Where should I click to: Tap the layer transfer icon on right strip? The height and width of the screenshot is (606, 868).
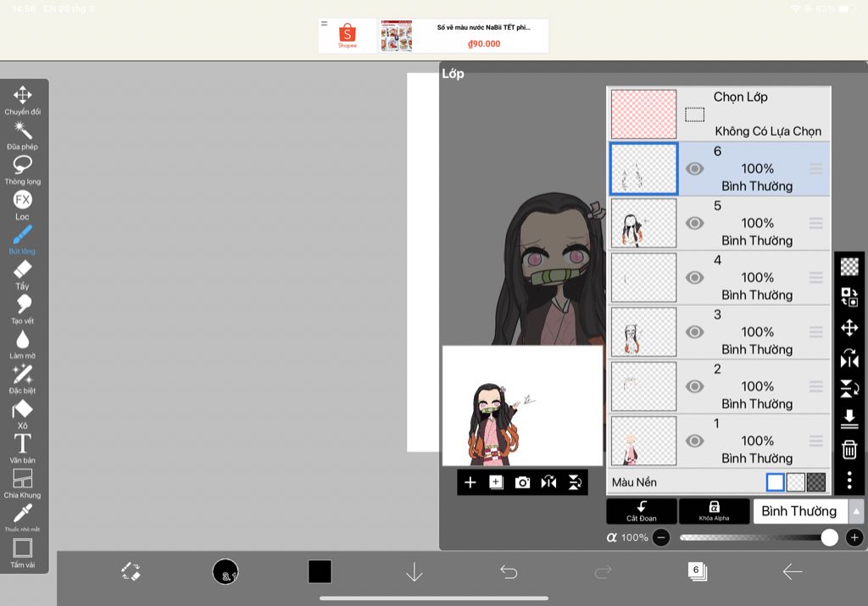click(x=849, y=297)
